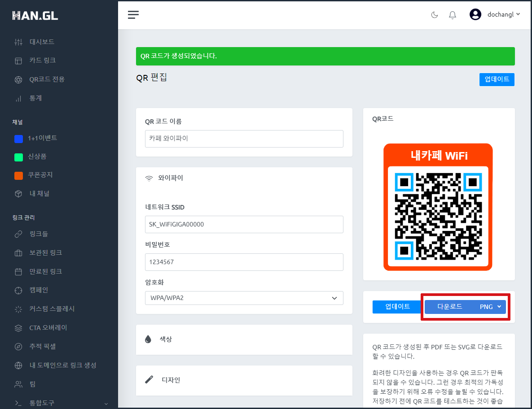Click the 카드 링크 layout icon
The height and width of the screenshot is (409, 532).
click(x=18, y=61)
